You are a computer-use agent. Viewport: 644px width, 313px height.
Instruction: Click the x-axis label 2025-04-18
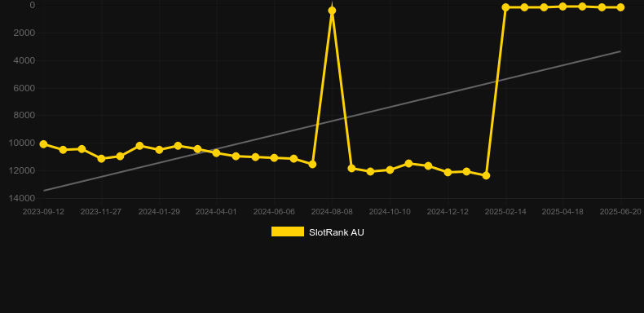[x=562, y=212]
